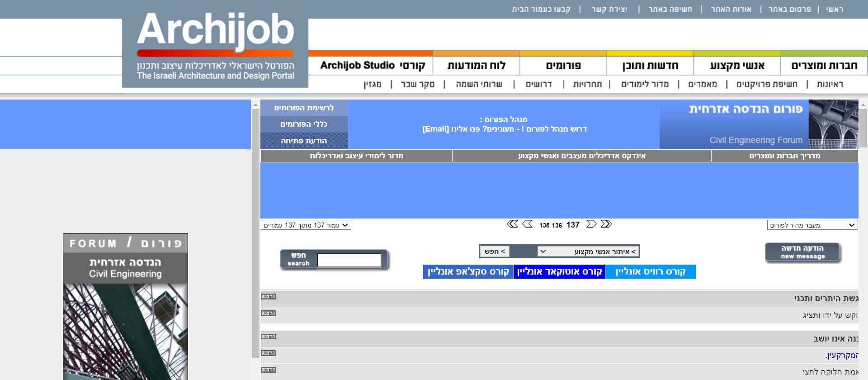Go to first page double-arrow icon
Screen dimensions: 868x380
(x=512, y=224)
